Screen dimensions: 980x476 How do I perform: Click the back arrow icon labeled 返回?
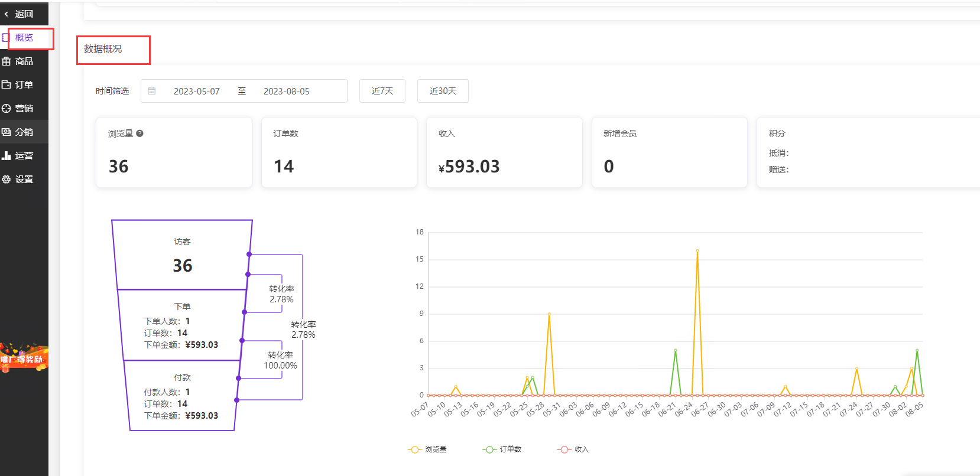(7, 14)
